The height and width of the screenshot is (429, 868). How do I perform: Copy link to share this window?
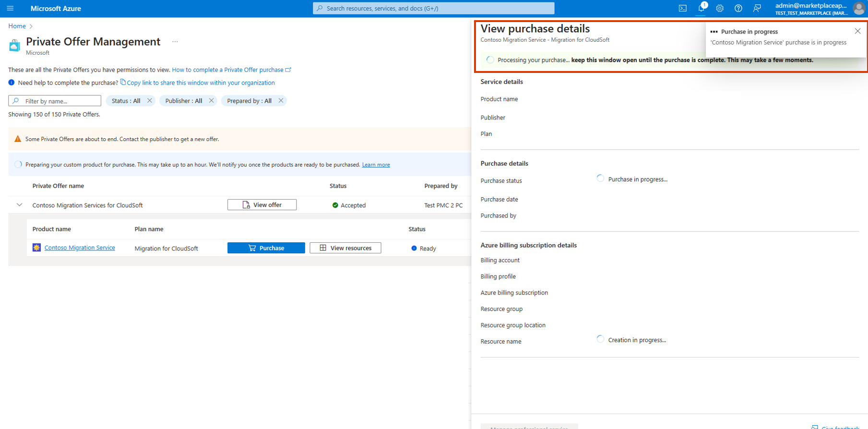click(201, 83)
